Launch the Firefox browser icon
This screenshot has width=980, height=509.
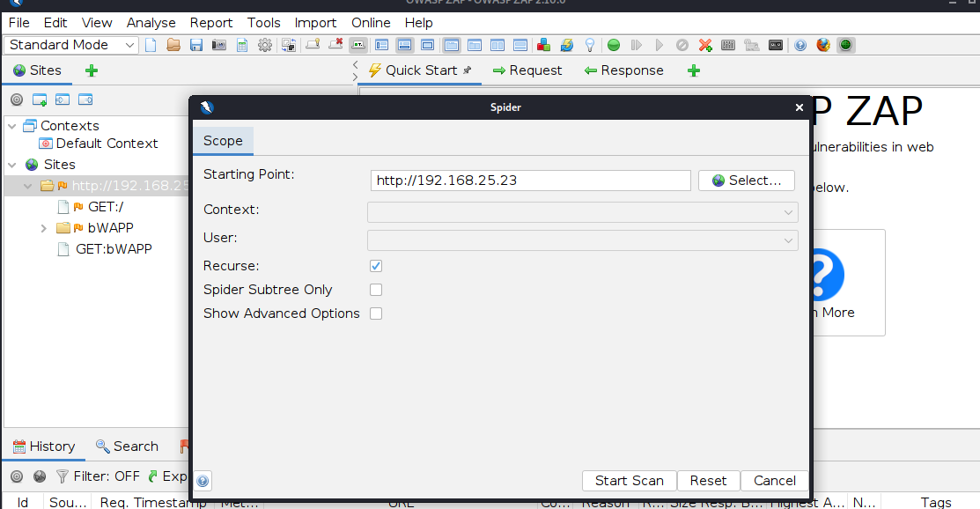824,45
